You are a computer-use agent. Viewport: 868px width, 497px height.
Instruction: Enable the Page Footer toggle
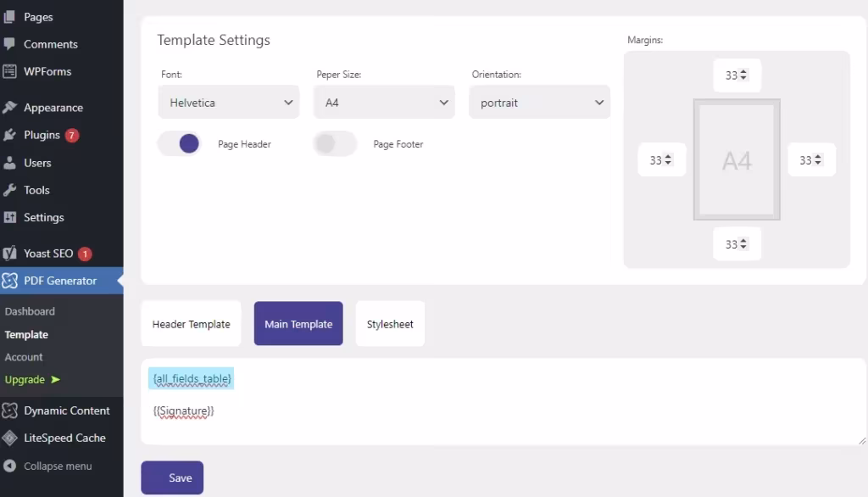[x=335, y=144]
